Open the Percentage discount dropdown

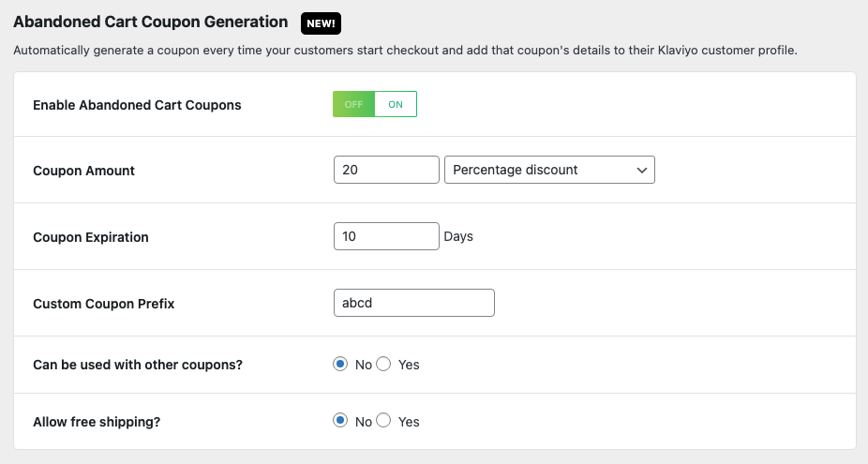click(549, 170)
